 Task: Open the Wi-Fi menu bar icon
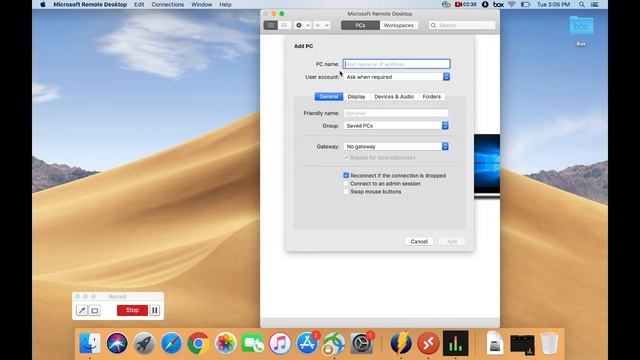pyautogui.click(x=512, y=4)
